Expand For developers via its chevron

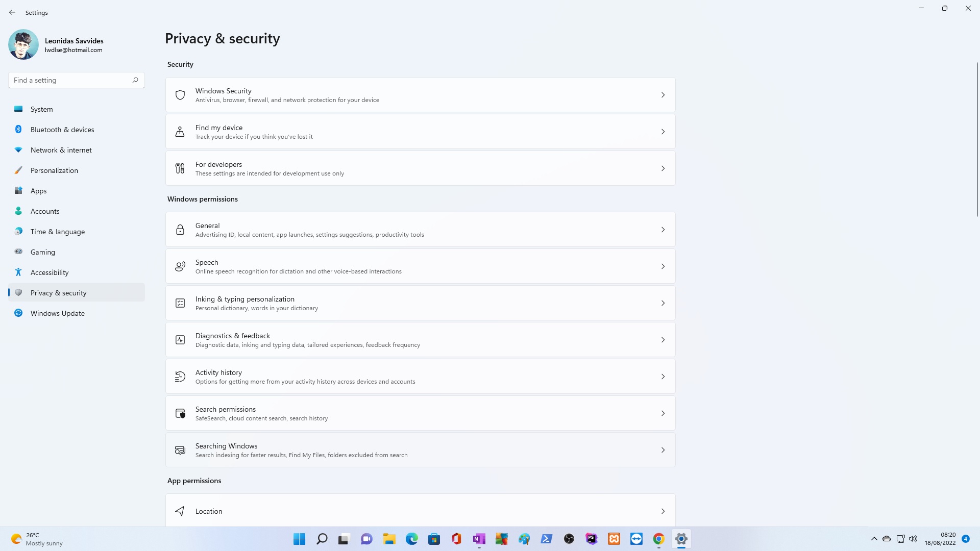point(663,168)
